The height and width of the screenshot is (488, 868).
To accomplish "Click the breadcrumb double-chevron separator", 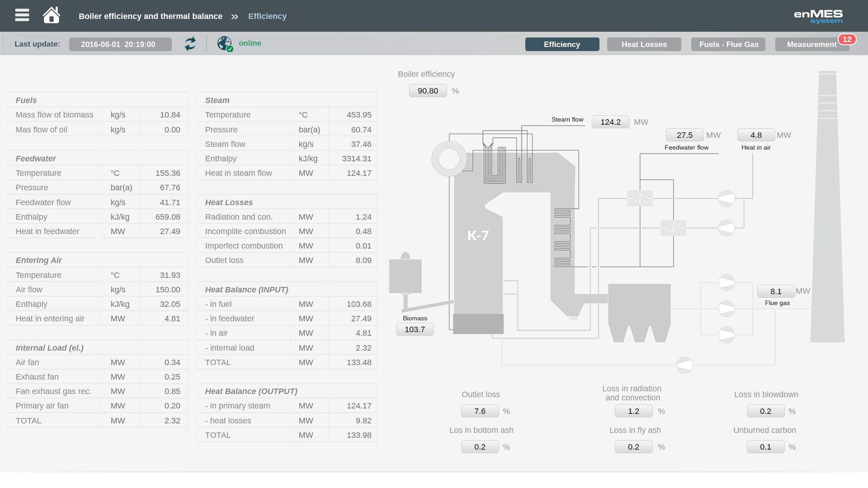I will click(235, 17).
